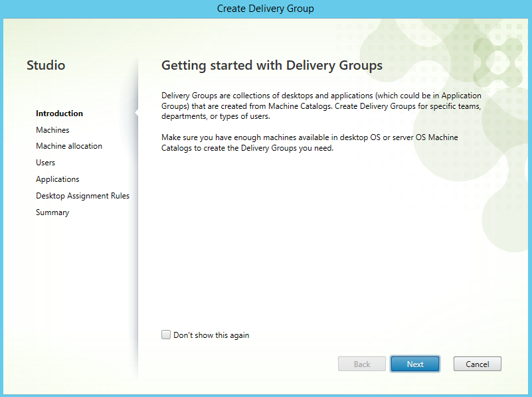532x397 pixels.
Task: Click the paragraph beginning "Make sure you have enough"
Action: tap(310, 143)
